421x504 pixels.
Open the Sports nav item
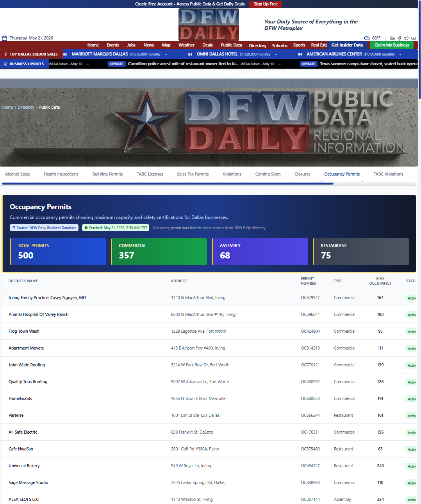coord(299,45)
